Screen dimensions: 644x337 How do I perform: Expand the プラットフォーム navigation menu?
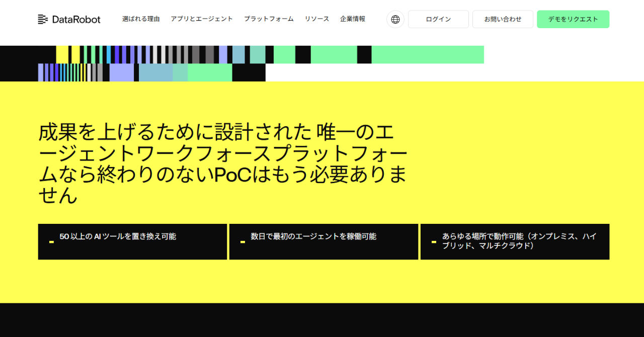[x=269, y=19]
